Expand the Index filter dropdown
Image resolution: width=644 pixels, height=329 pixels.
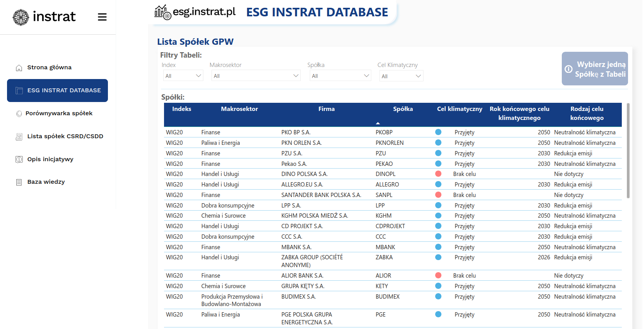click(x=183, y=76)
